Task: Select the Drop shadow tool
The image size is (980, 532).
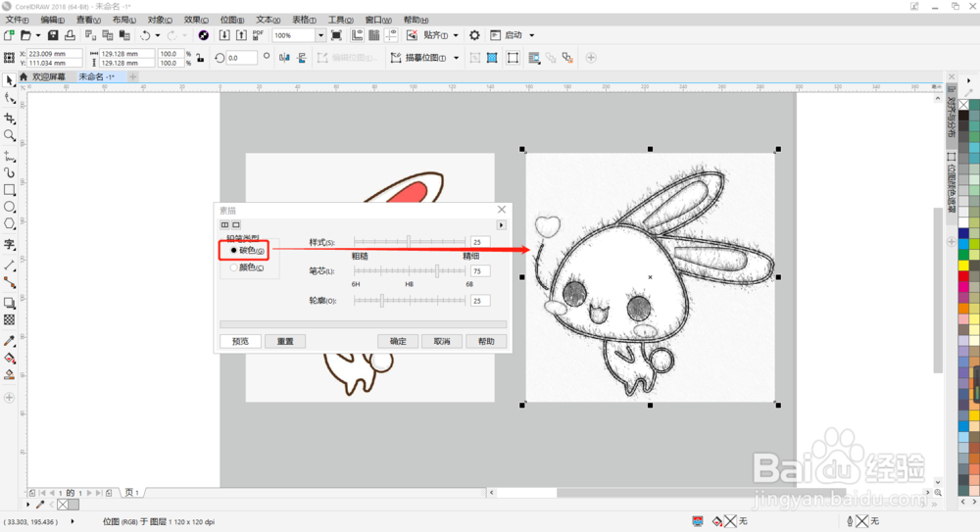Action: tap(10, 303)
